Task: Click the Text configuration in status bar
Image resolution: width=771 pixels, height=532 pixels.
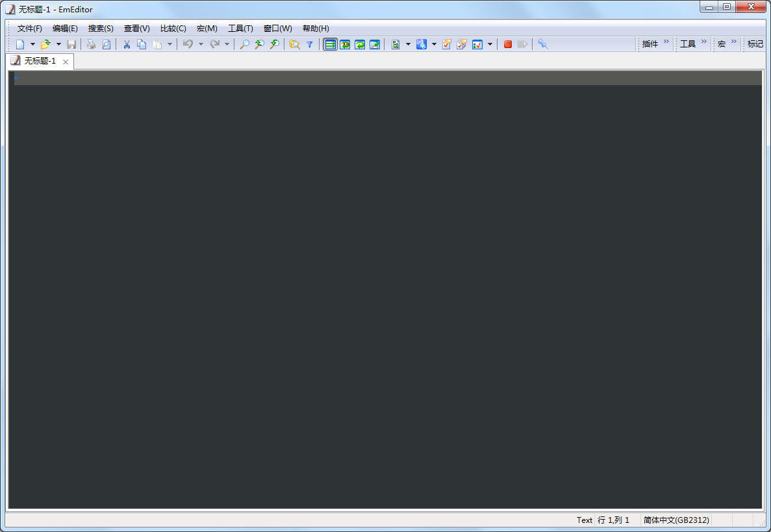Action: pos(584,520)
